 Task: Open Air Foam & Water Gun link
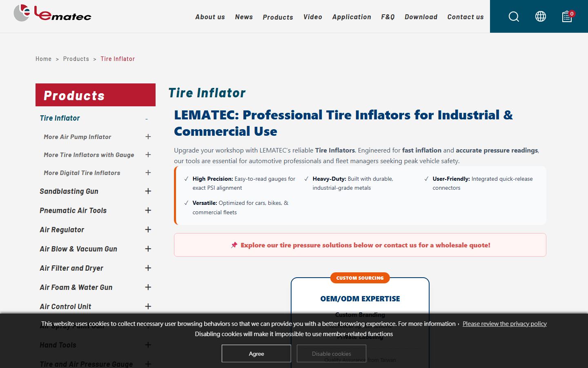(76, 287)
